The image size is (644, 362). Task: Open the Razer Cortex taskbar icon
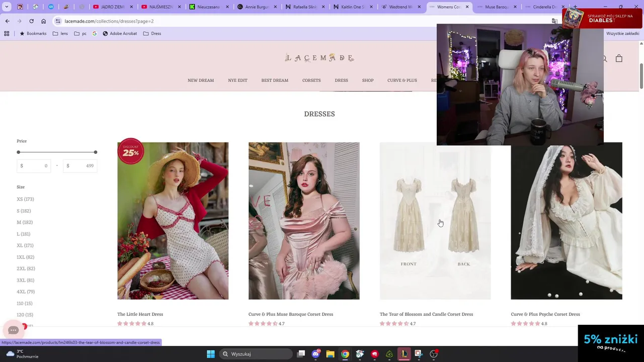pyautogui.click(x=389, y=354)
